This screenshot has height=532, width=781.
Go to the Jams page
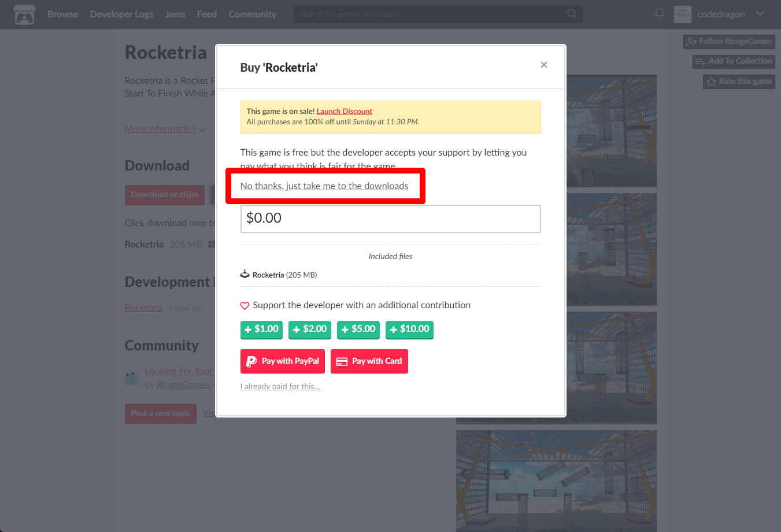pyautogui.click(x=175, y=14)
